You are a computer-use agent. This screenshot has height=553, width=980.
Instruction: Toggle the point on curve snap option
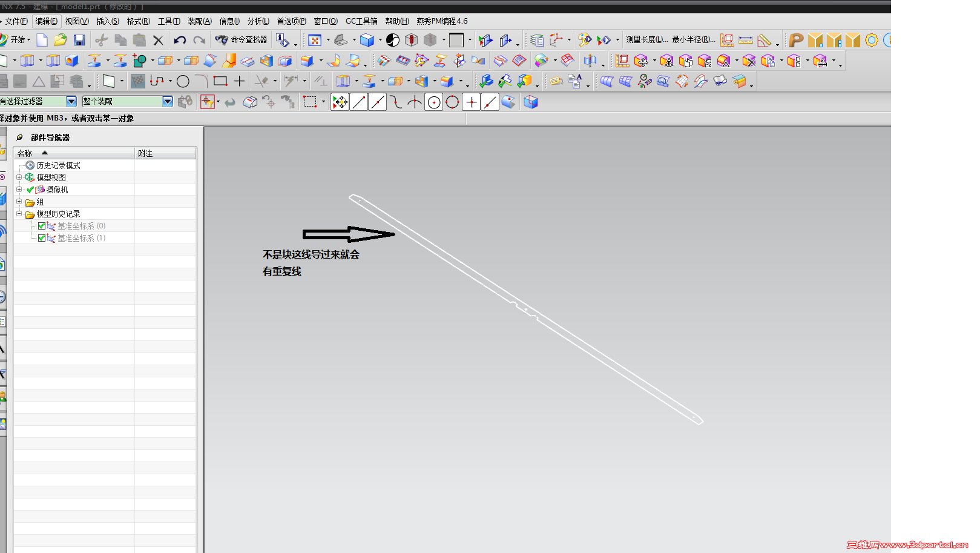coord(490,102)
